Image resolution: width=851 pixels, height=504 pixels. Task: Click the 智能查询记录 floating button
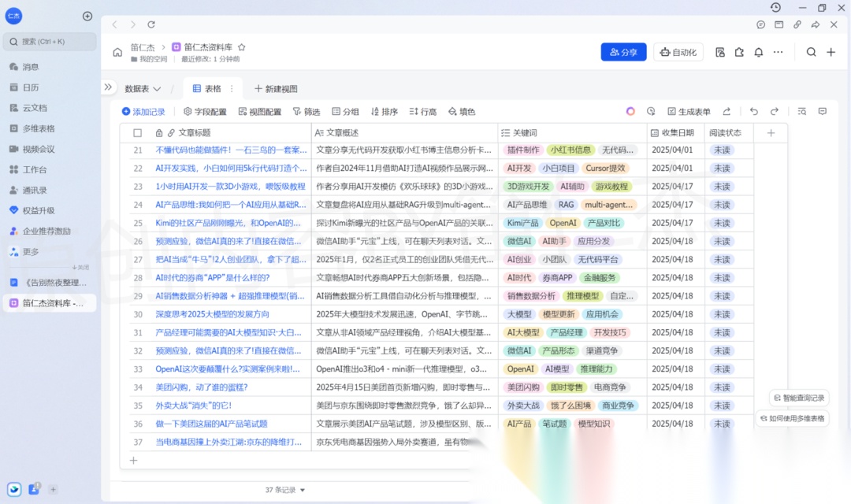(x=799, y=398)
